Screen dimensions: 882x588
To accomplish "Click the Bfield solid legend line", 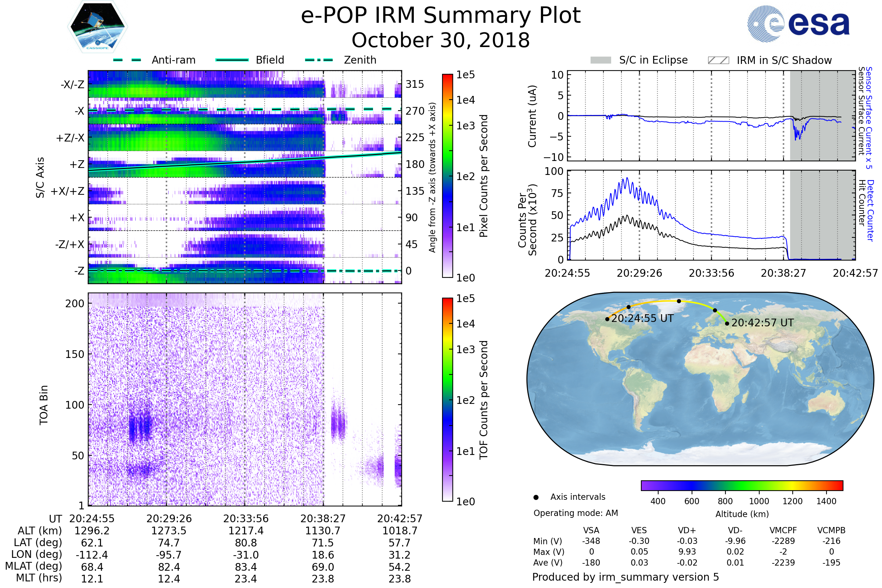I will coord(232,60).
